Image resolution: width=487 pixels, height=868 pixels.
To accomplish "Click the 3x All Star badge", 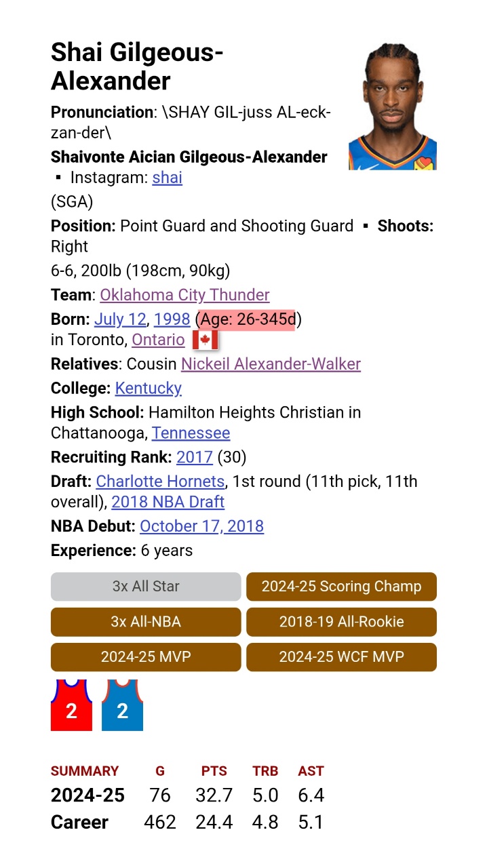I will click(x=146, y=587).
